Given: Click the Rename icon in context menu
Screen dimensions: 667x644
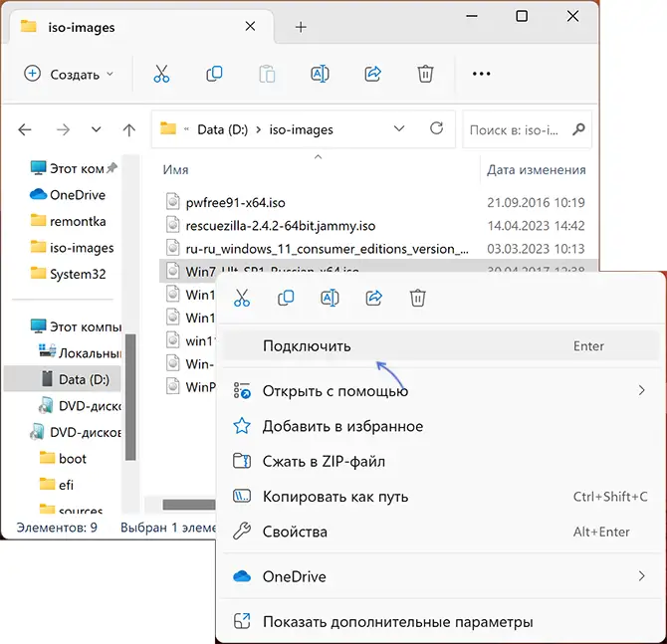Looking at the screenshot, I should point(330,298).
